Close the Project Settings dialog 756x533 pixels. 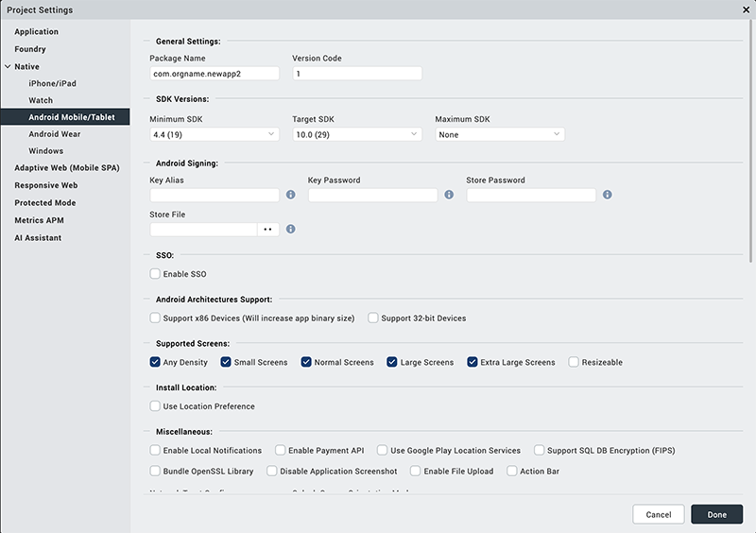coord(747,9)
